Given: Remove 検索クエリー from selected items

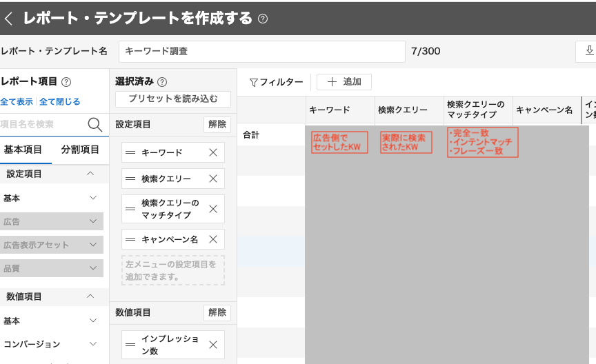Looking at the screenshot, I should coord(213,179).
